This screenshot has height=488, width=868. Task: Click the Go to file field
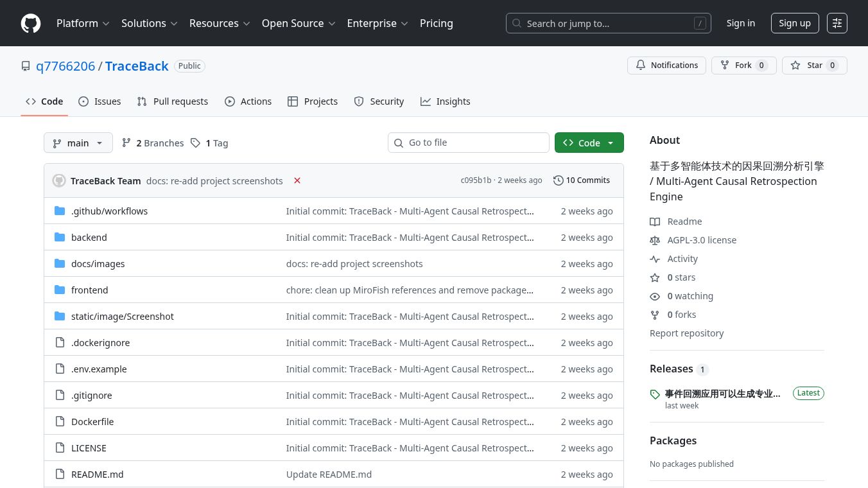tap(469, 143)
